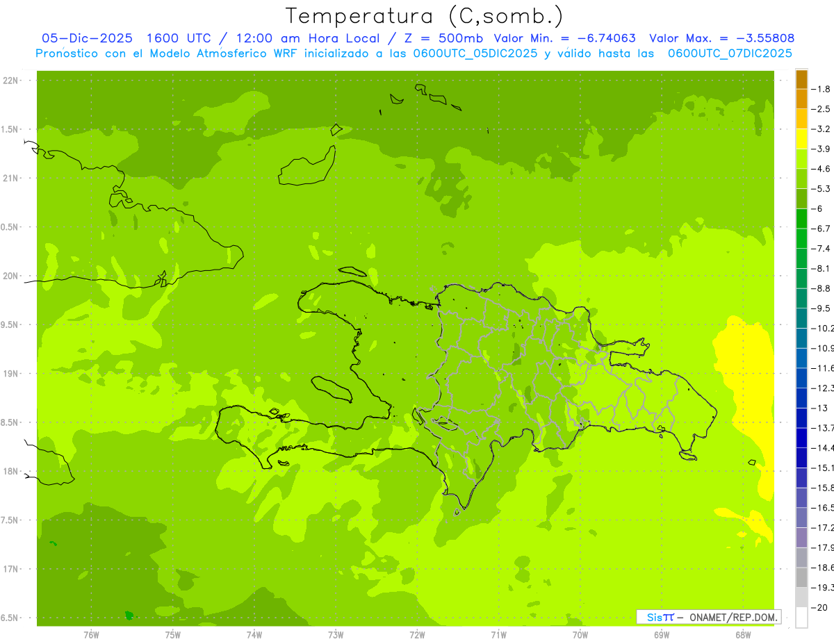834x644 pixels.
Task: Click the '-13' legend value
Action: click(x=821, y=408)
